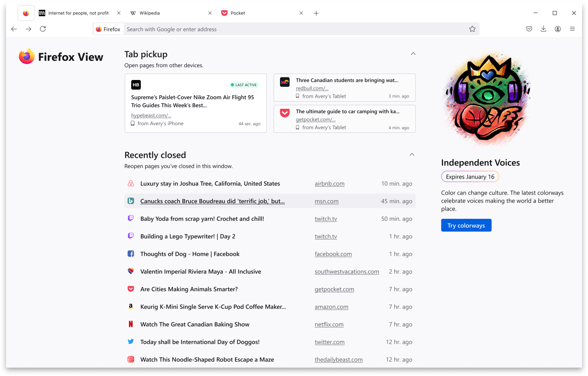Collapse the Recently closed section
The height and width of the screenshot is (376, 588).
412,155
